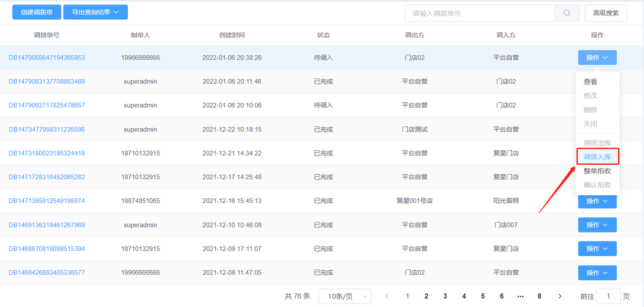Click 高级搜索 button
The image size is (644, 307).
pyautogui.click(x=606, y=13)
